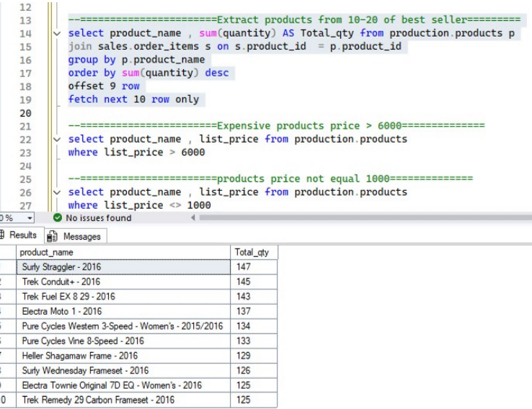Collapse the Expensive products query at line 22
The height and width of the screenshot is (409, 532).
point(57,140)
